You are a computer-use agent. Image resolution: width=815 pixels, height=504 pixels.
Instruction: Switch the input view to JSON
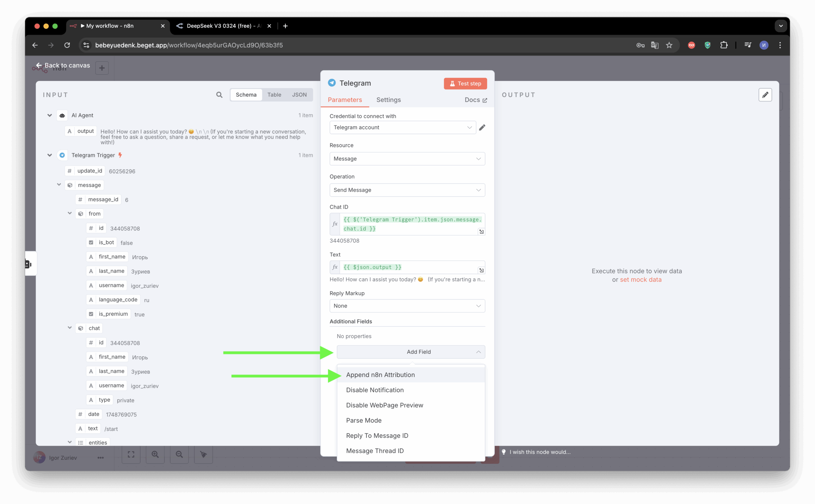[299, 95]
